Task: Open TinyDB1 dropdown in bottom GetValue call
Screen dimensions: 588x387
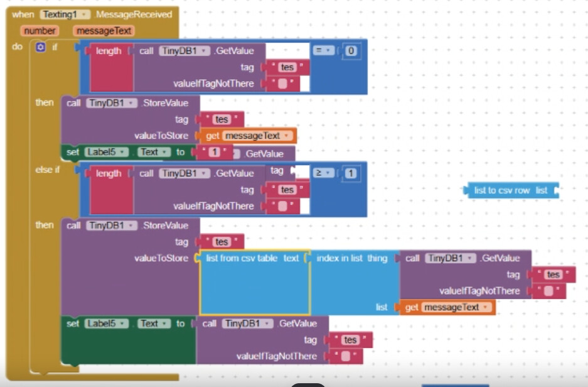Action: pos(247,324)
